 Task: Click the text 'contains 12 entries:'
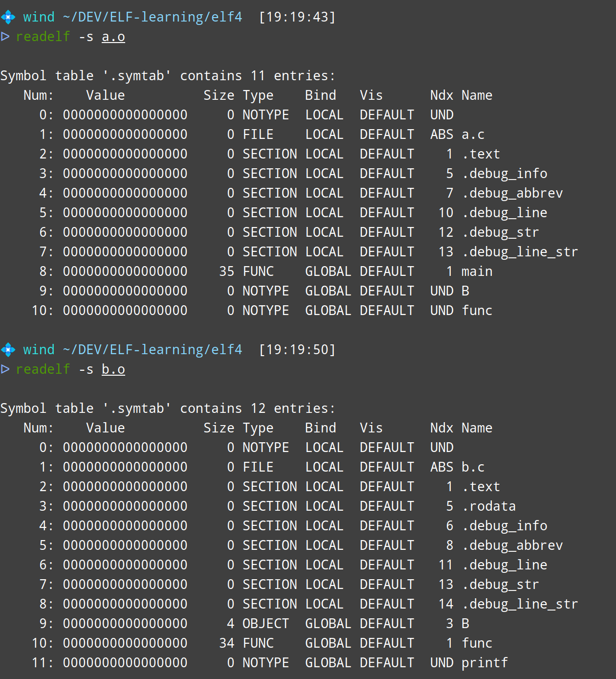[258, 408]
